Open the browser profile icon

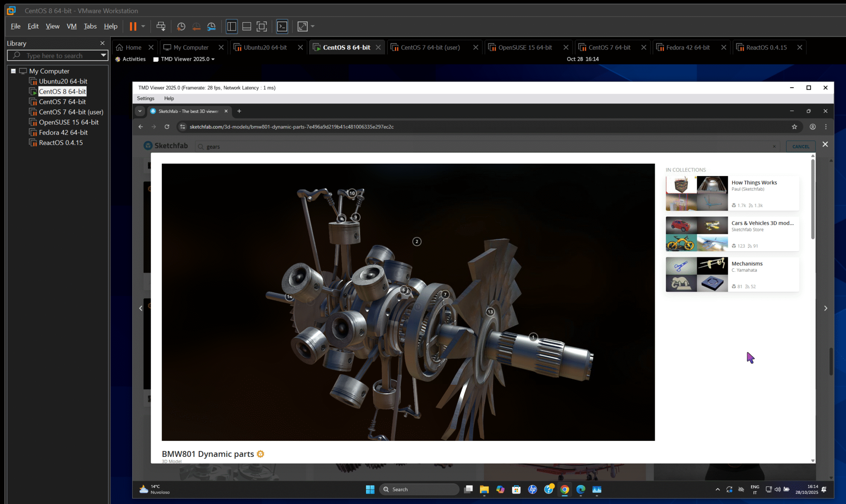(x=813, y=127)
